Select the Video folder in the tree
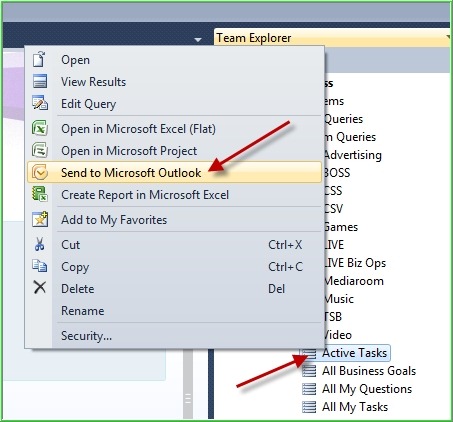This screenshot has height=422, width=453. [x=338, y=335]
